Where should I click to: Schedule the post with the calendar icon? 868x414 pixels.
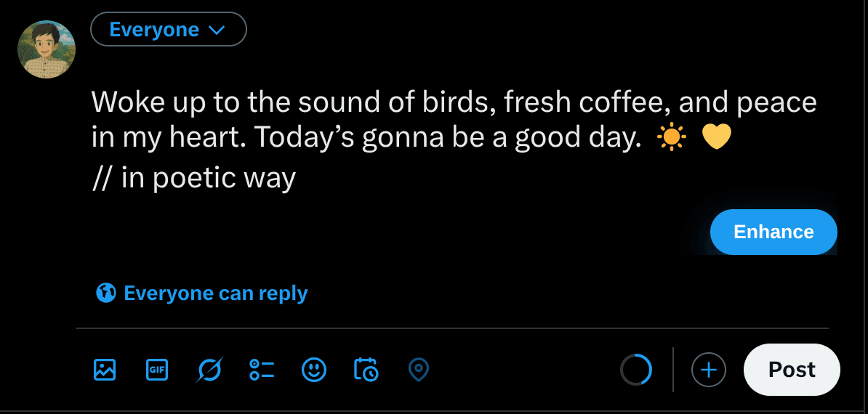(366, 370)
